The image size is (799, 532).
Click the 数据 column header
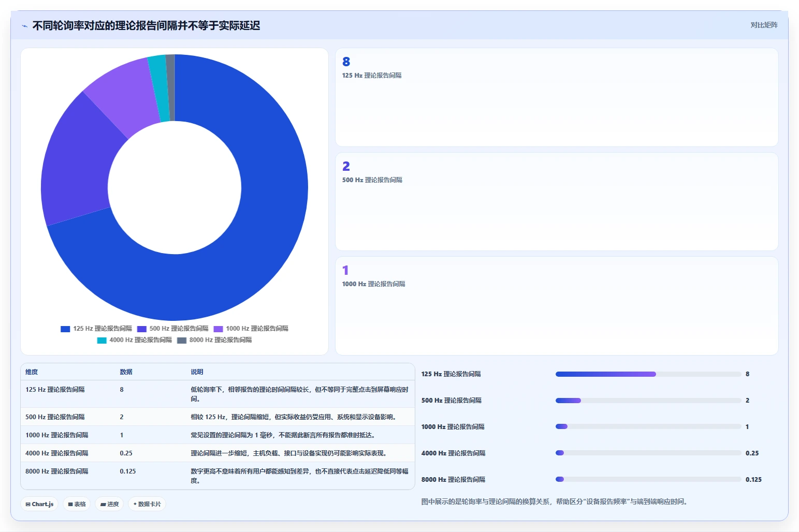[126, 372]
